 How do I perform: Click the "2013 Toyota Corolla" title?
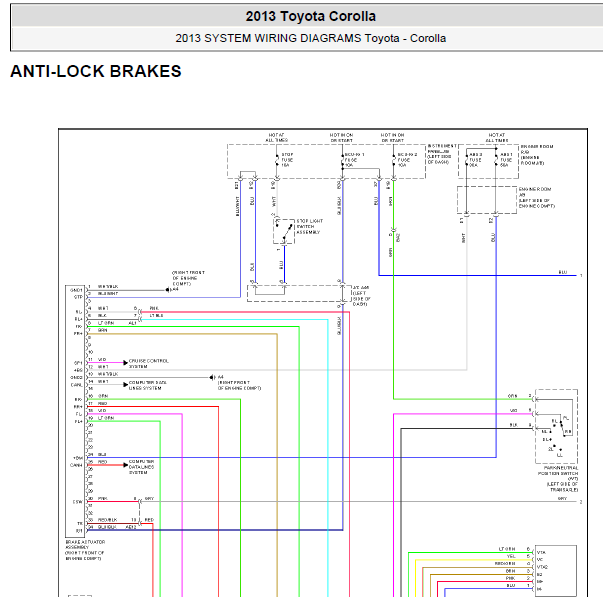(311, 16)
